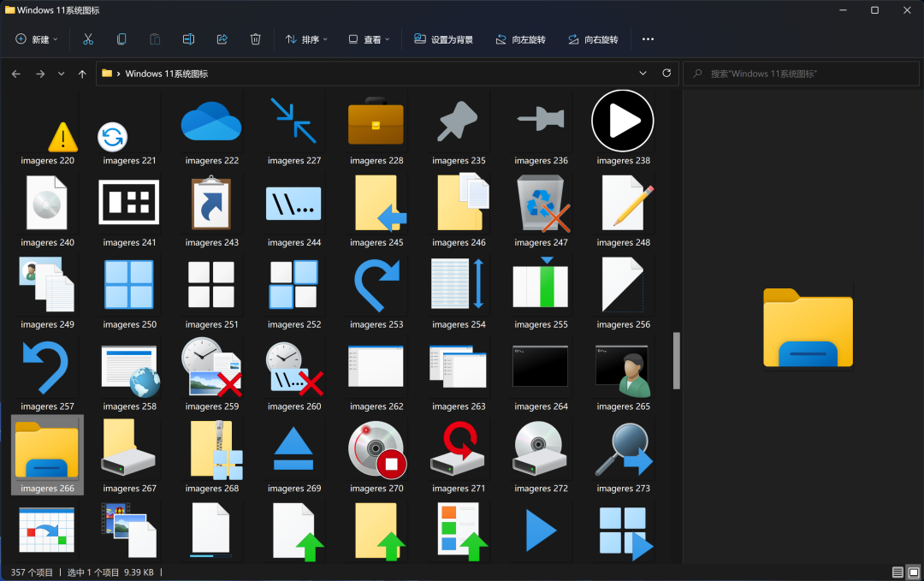Image resolution: width=924 pixels, height=581 pixels.
Task: Switch to large thumbnails view in status bar
Action: click(x=914, y=572)
